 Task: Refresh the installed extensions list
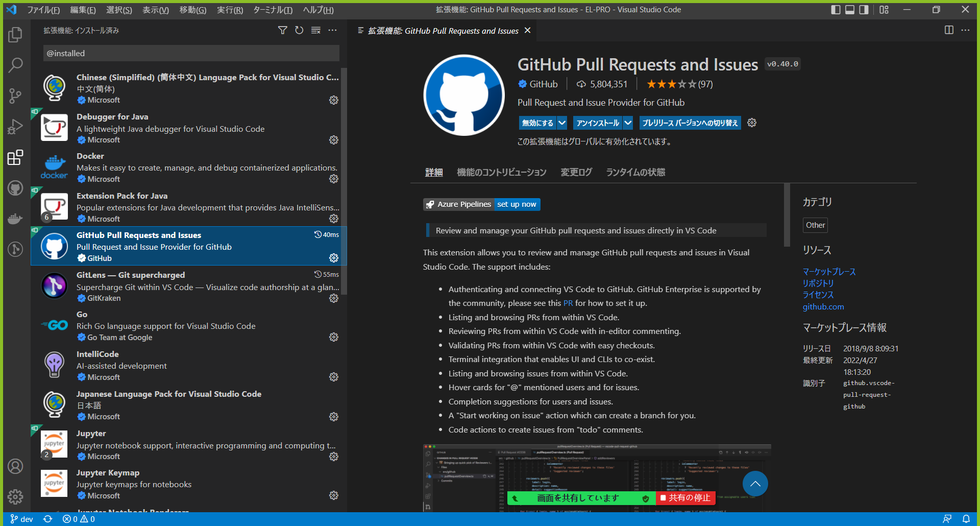pos(299,30)
